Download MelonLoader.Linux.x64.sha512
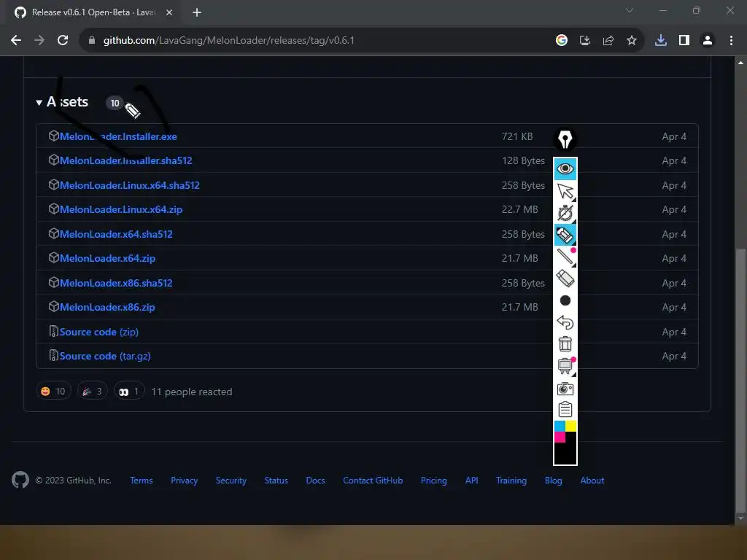Viewport: 747px width, 560px height. (130, 185)
